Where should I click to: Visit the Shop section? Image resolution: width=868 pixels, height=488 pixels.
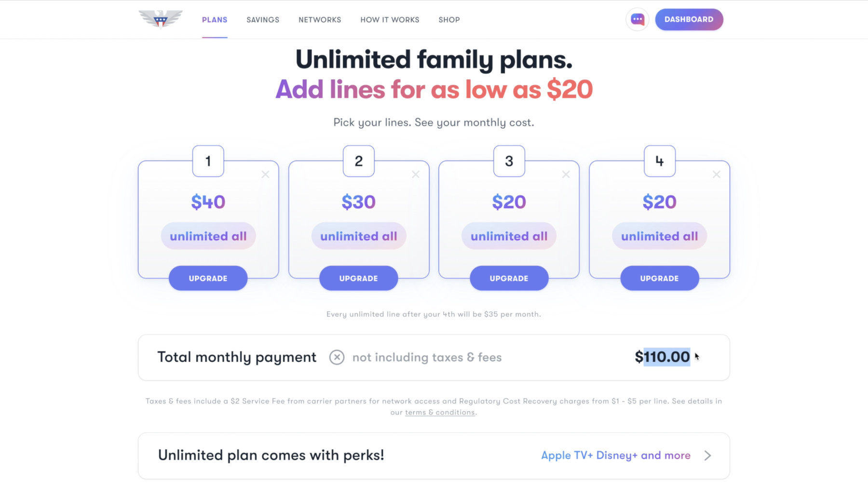click(x=449, y=20)
